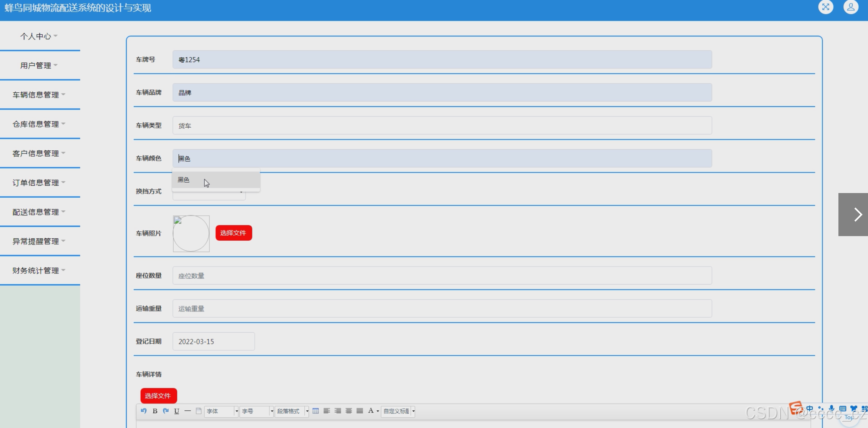
Task: Click the 座位数量 input field
Action: click(x=442, y=276)
